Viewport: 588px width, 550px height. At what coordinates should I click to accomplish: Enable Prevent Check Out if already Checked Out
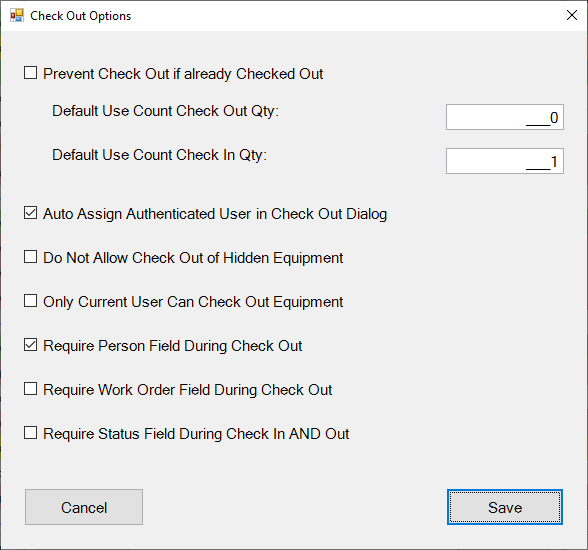[30, 73]
